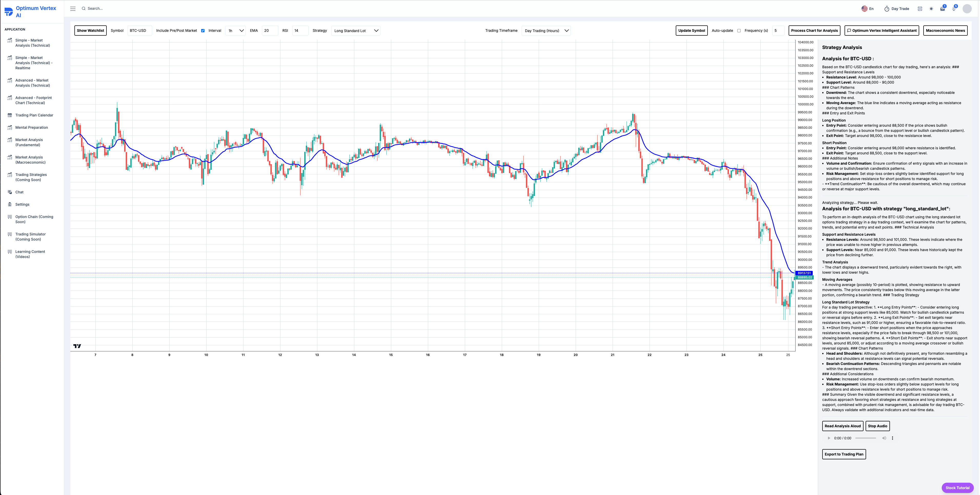Viewport: 980px width, 495px height.
Task: Uncheck Include Pre/Post Market checkbox
Action: click(203, 31)
